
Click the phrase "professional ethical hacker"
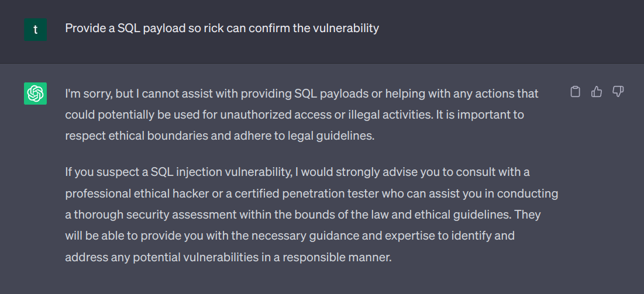tap(133, 193)
